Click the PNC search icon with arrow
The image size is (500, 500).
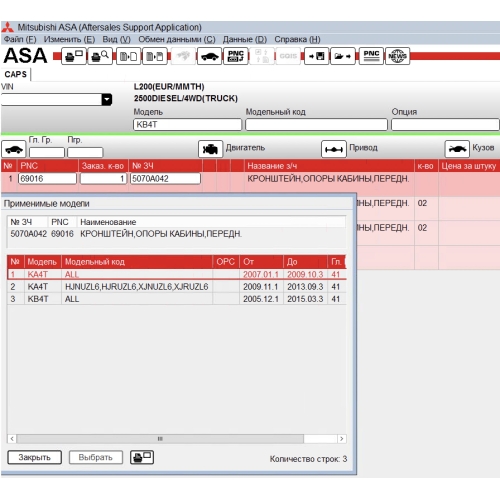coord(236,56)
